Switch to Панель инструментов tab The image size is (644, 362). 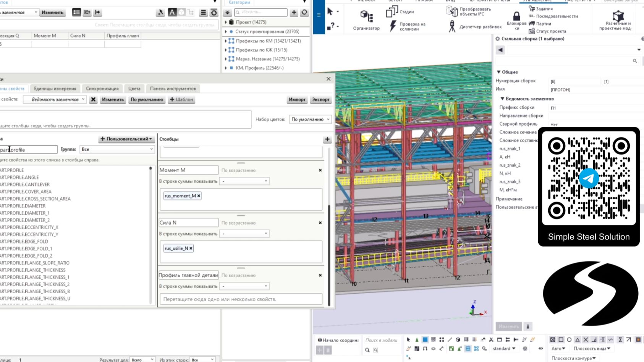(173, 89)
